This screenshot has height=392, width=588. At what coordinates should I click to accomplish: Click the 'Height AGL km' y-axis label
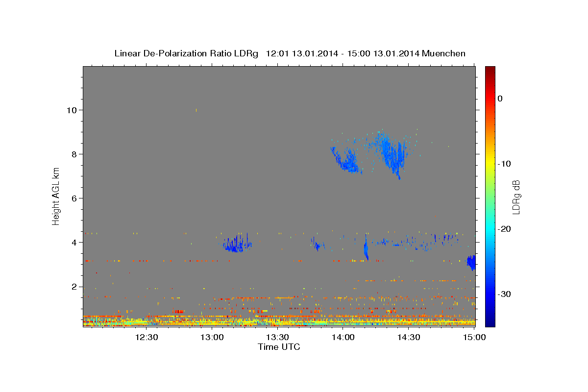tap(56, 196)
